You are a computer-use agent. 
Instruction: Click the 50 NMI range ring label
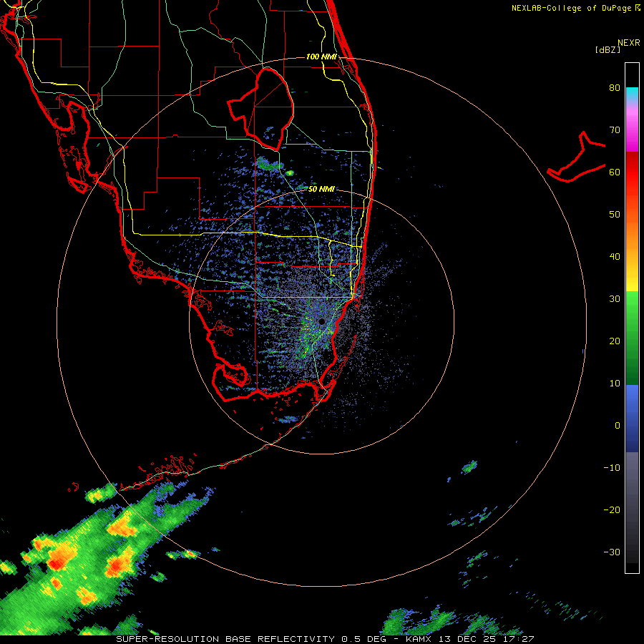(321, 190)
